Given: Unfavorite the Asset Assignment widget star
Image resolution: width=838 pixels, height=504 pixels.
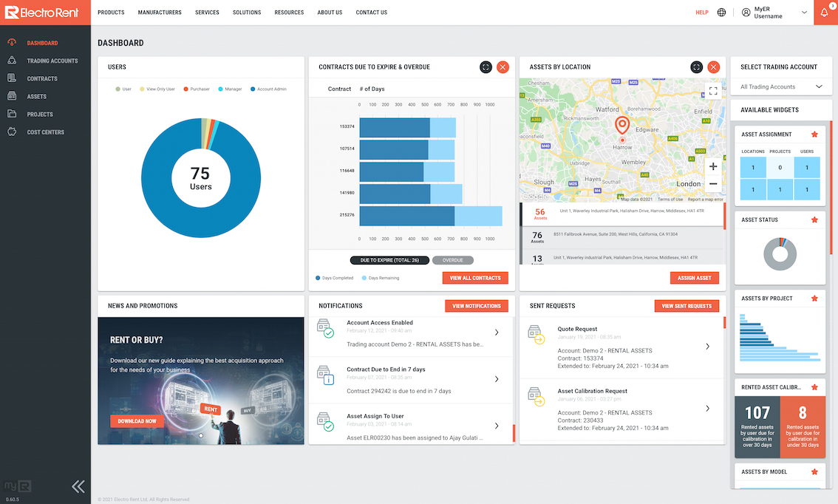Looking at the screenshot, I should click(x=814, y=134).
